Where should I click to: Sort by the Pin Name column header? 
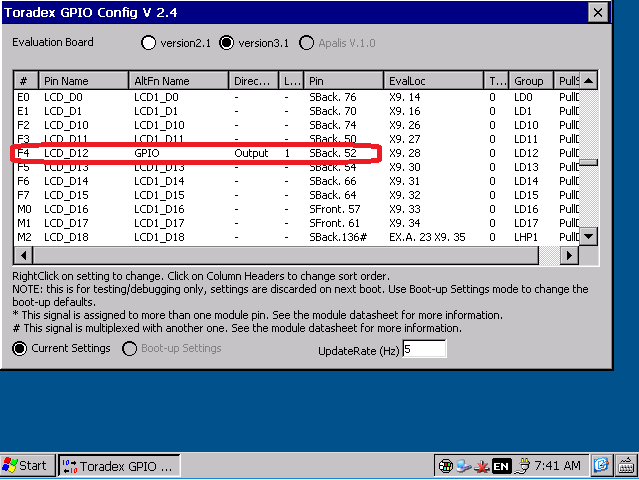pos(84,81)
